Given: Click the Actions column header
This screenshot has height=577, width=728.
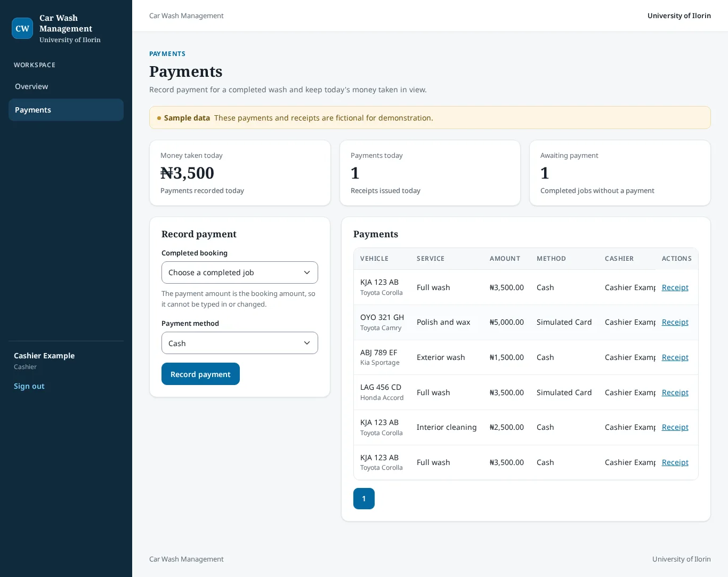Looking at the screenshot, I should coord(677,259).
